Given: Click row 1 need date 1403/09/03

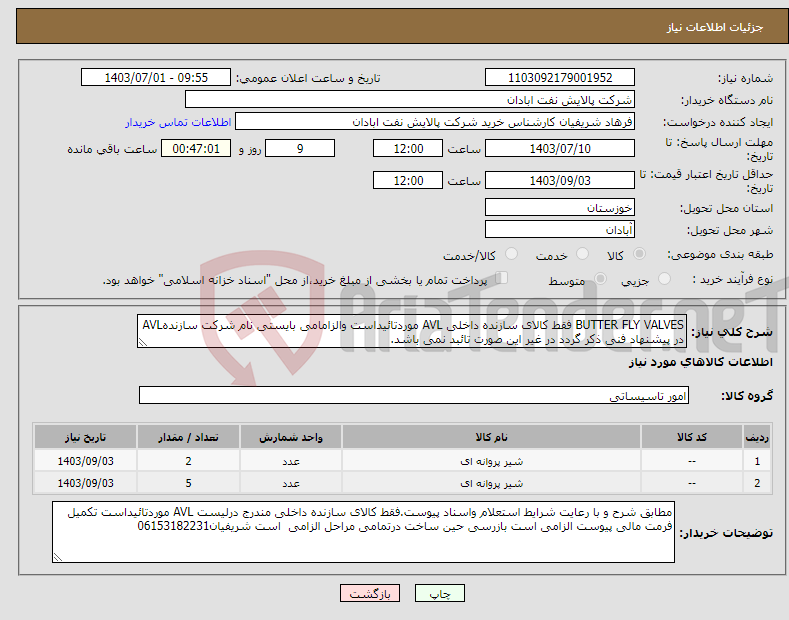Looking at the screenshot, I should pos(86,461).
